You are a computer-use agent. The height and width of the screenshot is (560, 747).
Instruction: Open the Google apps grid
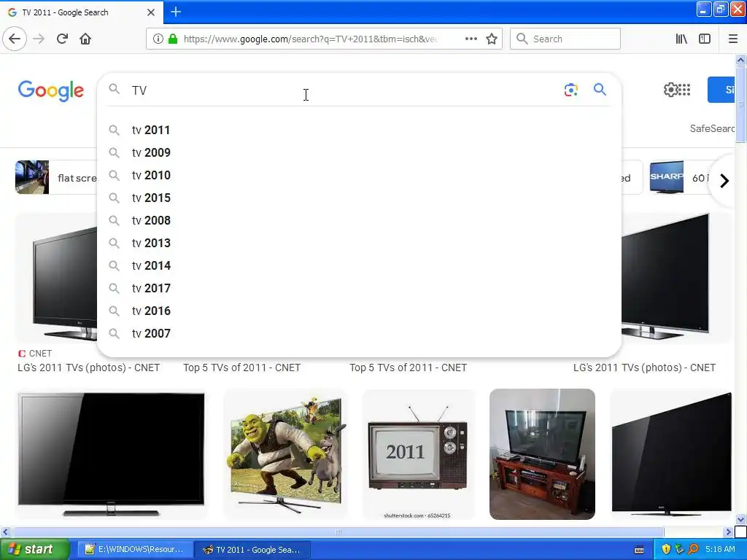[684, 90]
